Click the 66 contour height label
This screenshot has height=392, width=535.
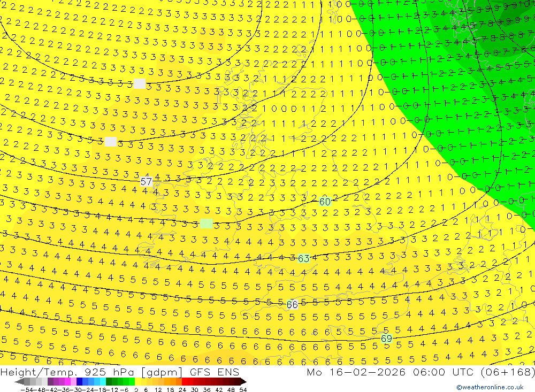292,304
